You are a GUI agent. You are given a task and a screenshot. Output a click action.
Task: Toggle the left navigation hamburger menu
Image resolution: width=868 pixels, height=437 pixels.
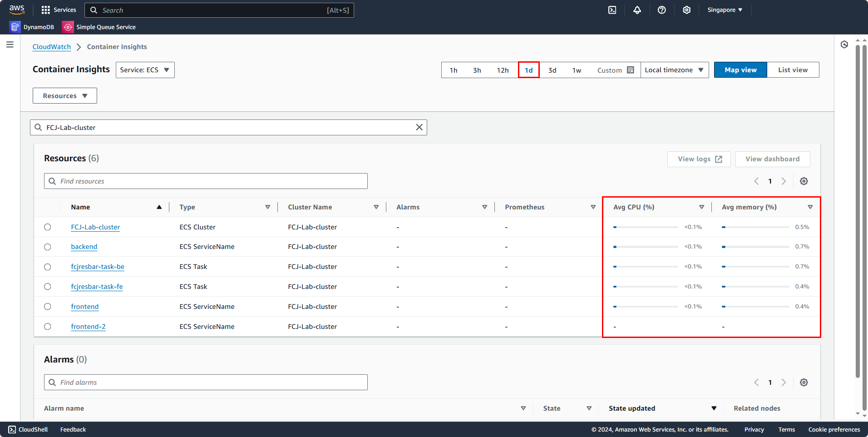10,45
